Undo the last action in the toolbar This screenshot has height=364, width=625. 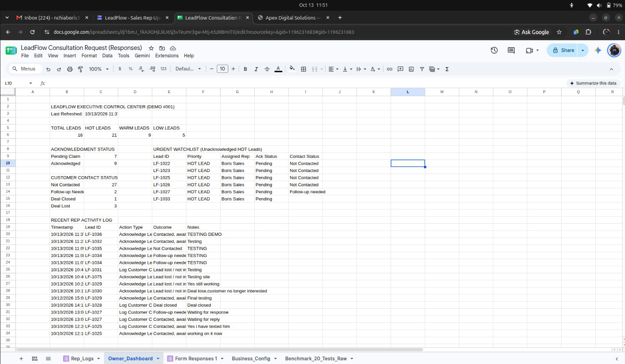coord(48,69)
